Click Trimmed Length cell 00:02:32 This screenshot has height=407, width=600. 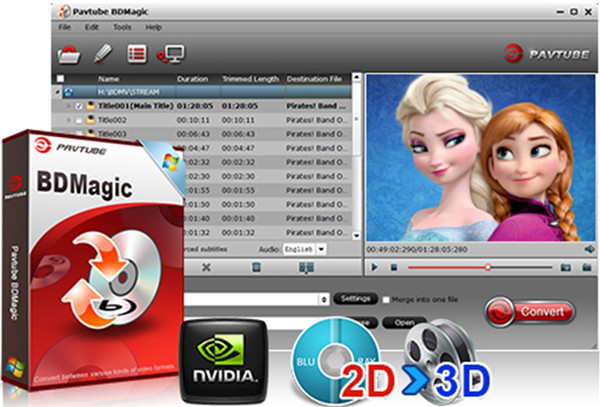238,162
